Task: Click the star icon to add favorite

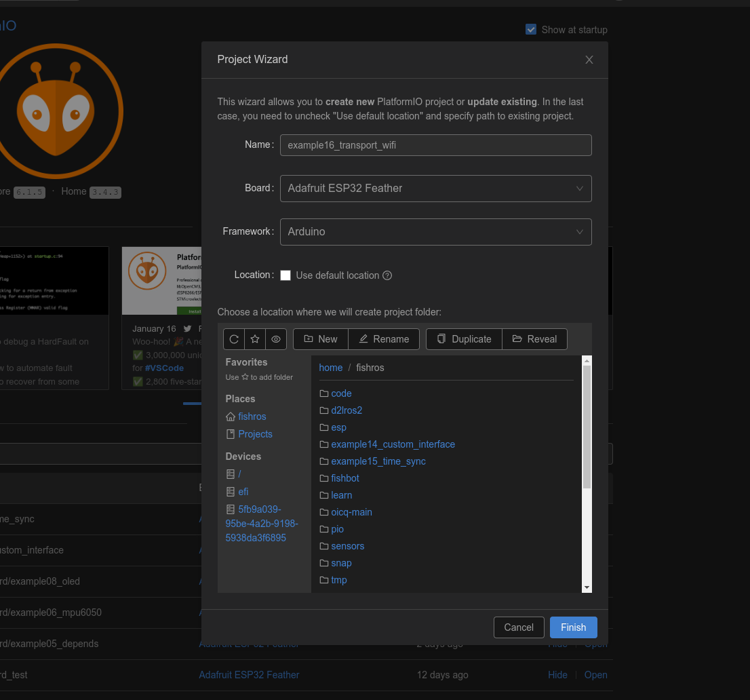Action: pos(255,339)
